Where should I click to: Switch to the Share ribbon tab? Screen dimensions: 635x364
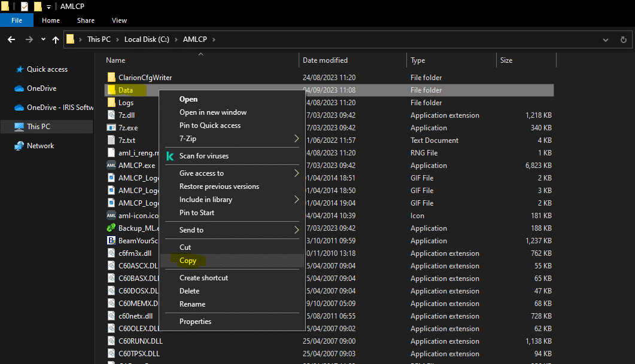(86, 20)
